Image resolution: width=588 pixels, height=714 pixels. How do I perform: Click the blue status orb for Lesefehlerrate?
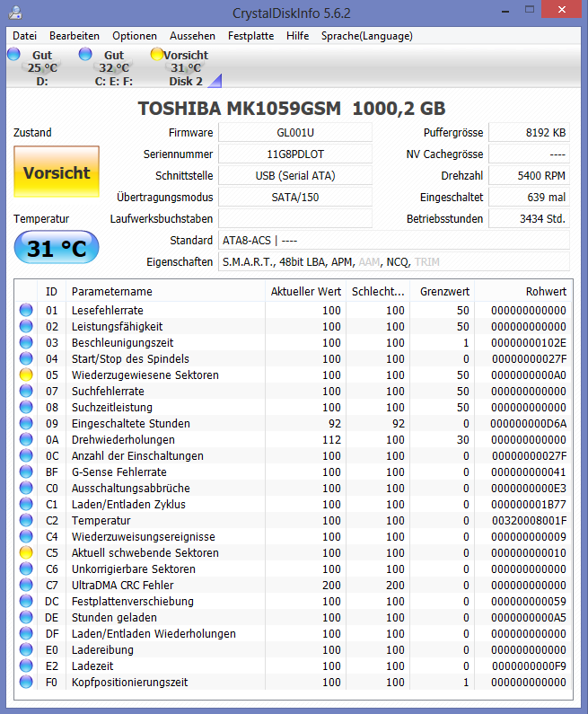coord(26,310)
